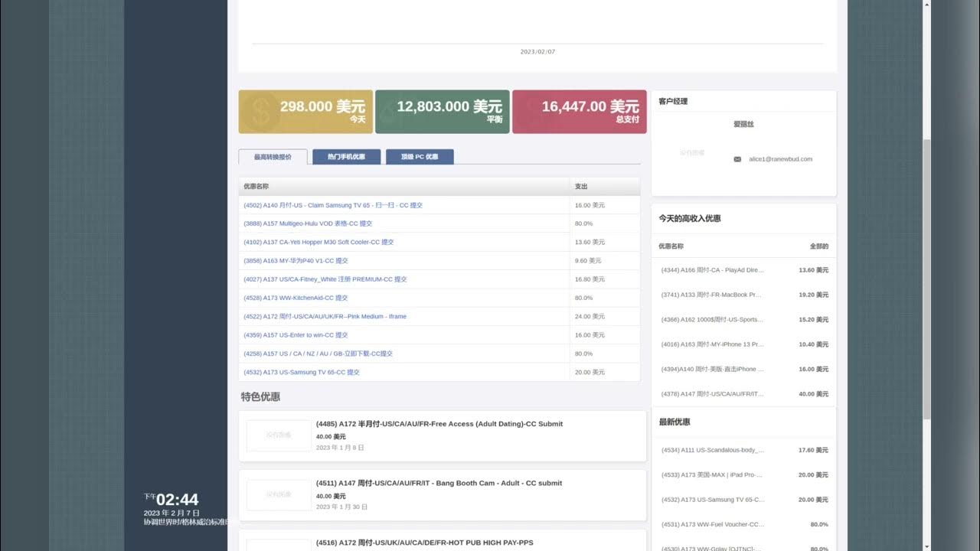Open the 最高转换报价 tab
Viewport: 980px width, 551px height.
pyautogui.click(x=273, y=157)
